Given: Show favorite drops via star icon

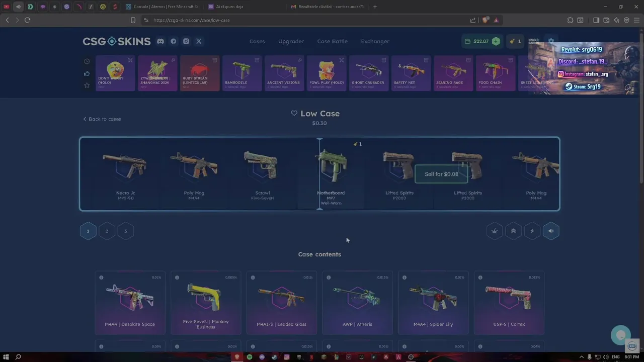Looking at the screenshot, I should pos(87,85).
